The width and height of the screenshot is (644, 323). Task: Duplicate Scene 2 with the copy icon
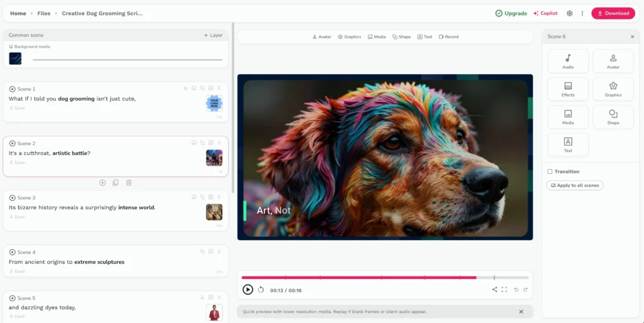tap(116, 183)
